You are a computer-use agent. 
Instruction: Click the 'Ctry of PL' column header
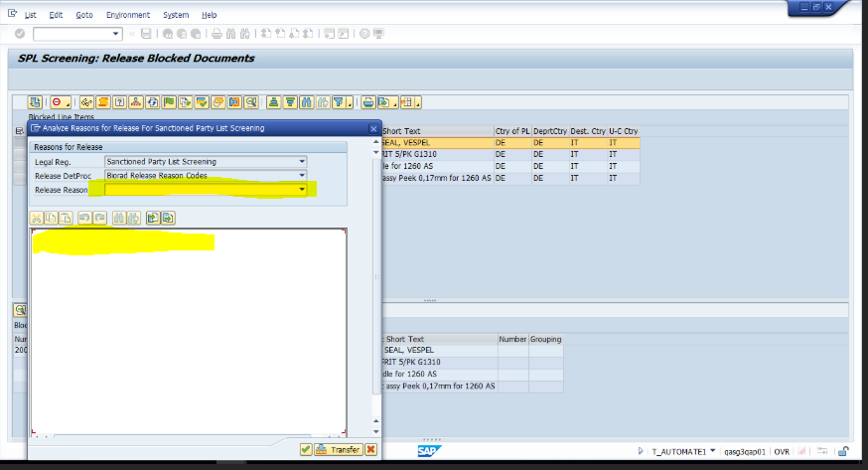tap(512, 131)
